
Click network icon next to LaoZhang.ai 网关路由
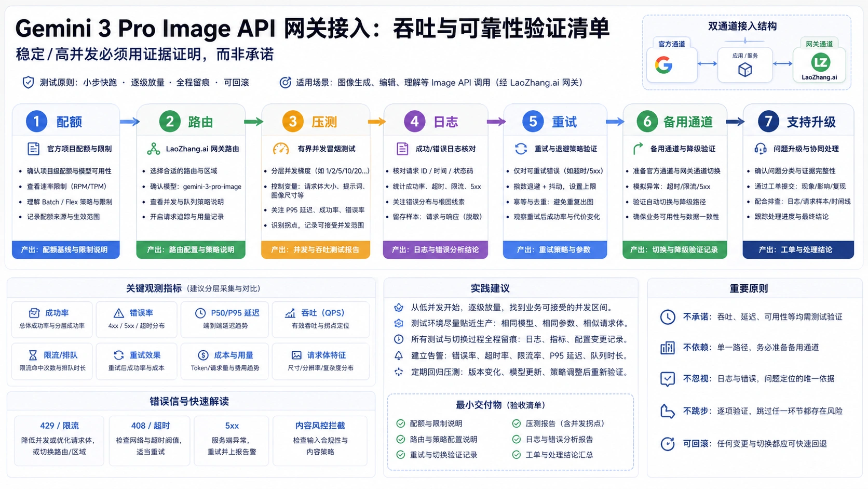click(x=153, y=149)
